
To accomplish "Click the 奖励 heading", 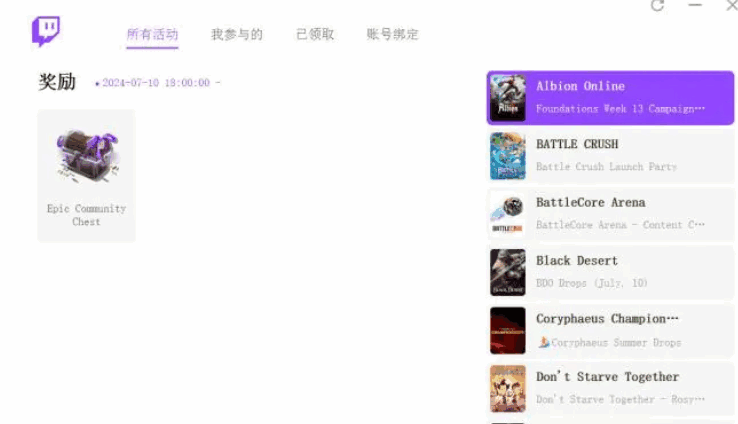I will coord(57,82).
